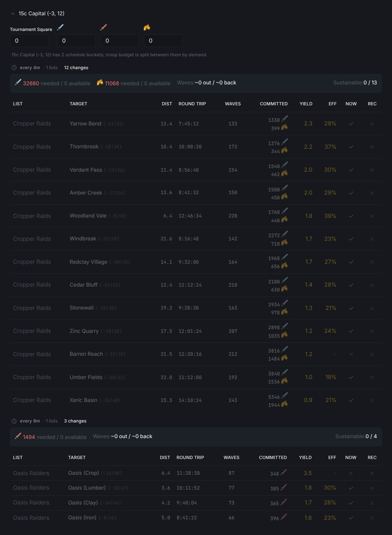Click the horse icon beside 11068 needed
Screen dimensions: 392x535
tap(100, 82)
